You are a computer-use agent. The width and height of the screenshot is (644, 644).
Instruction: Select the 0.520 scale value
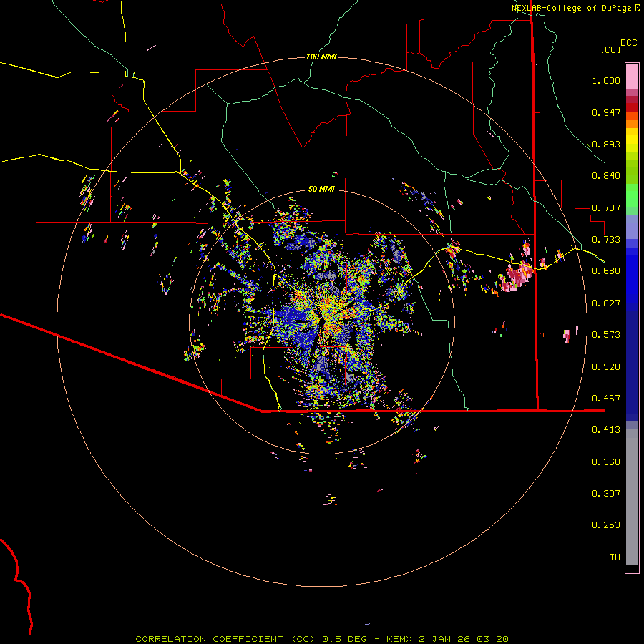pyautogui.click(x=606, y=367)
